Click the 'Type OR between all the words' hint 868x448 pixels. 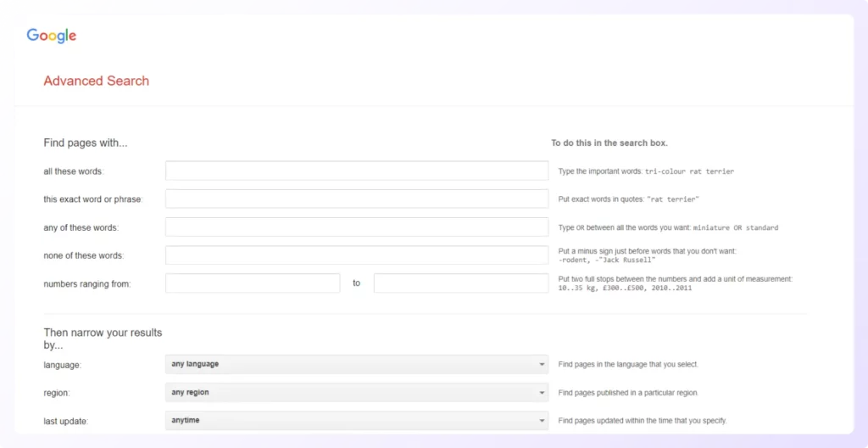click(x=668, y=227)
